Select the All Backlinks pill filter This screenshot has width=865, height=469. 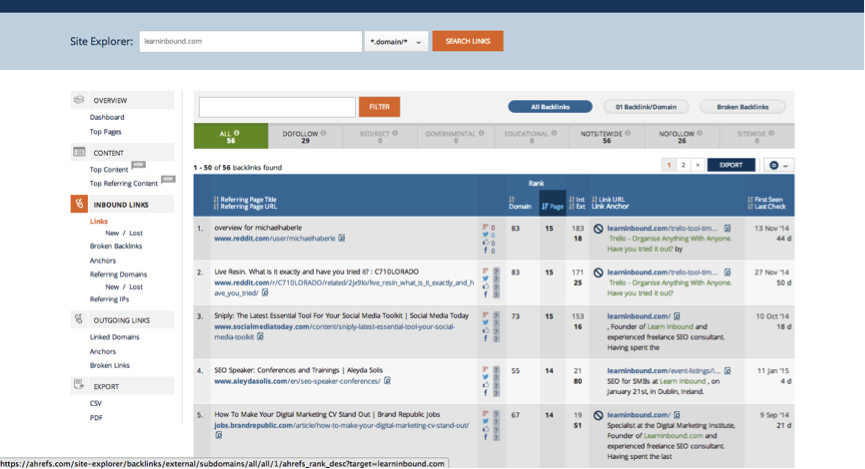coord(550,106)
